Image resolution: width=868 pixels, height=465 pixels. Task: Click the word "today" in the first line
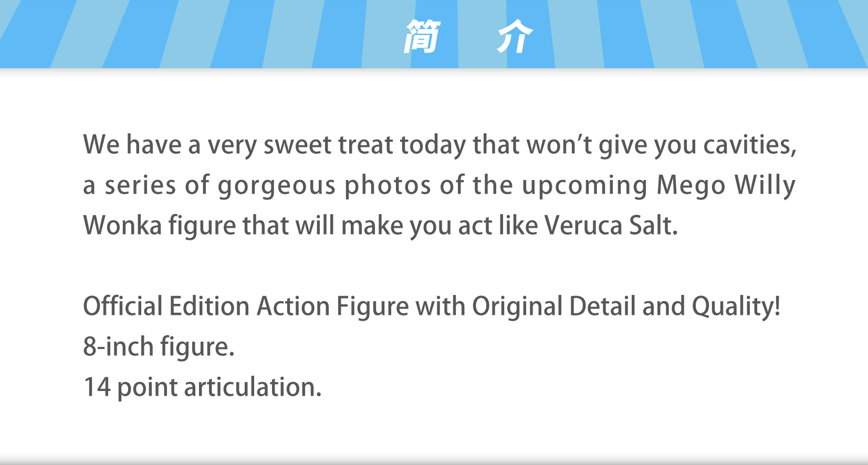(x=433, y=145)
